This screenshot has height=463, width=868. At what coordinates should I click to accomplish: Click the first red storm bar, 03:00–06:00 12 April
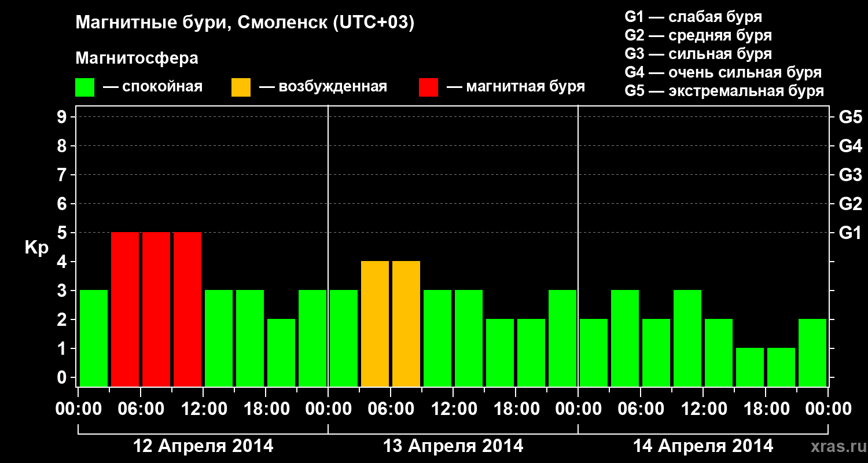click(x=125, y=309)
